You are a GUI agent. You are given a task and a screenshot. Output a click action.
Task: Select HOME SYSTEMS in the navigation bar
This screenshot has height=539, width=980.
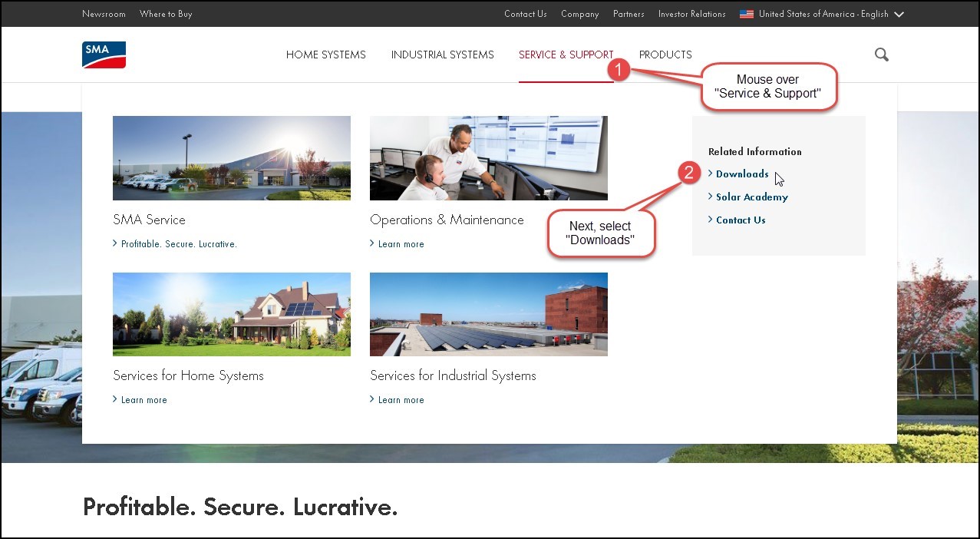325,55
